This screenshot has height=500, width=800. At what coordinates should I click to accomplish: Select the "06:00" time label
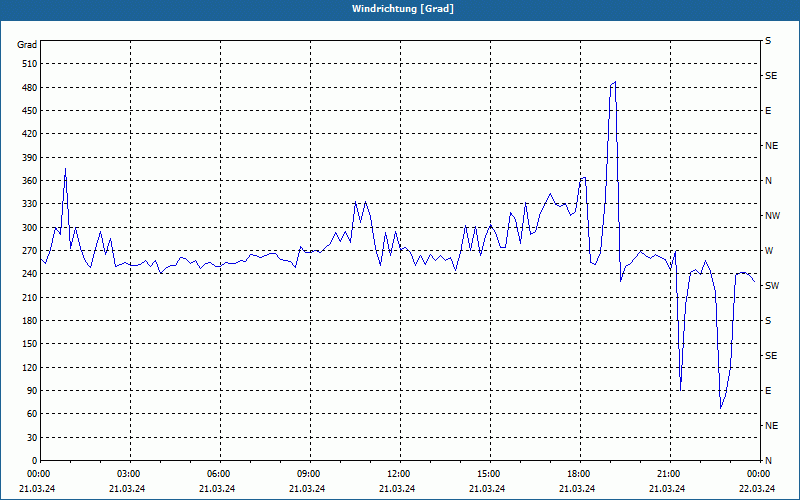(218, 474)
